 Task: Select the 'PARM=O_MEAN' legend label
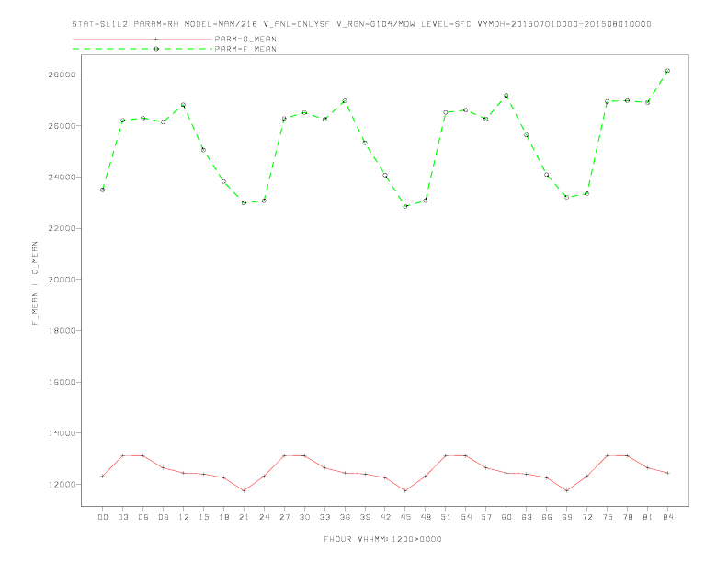pos(245,39)
